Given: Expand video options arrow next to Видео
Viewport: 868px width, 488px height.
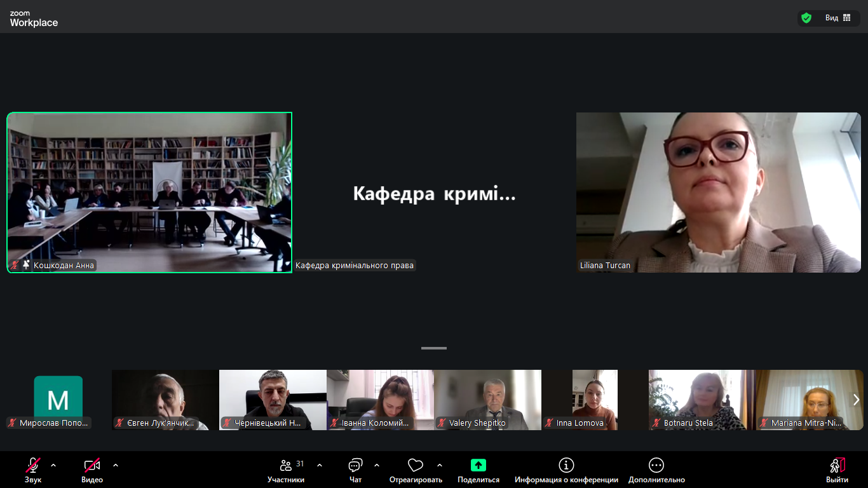Looking at the screenshot, I should (x=116, y=465).
